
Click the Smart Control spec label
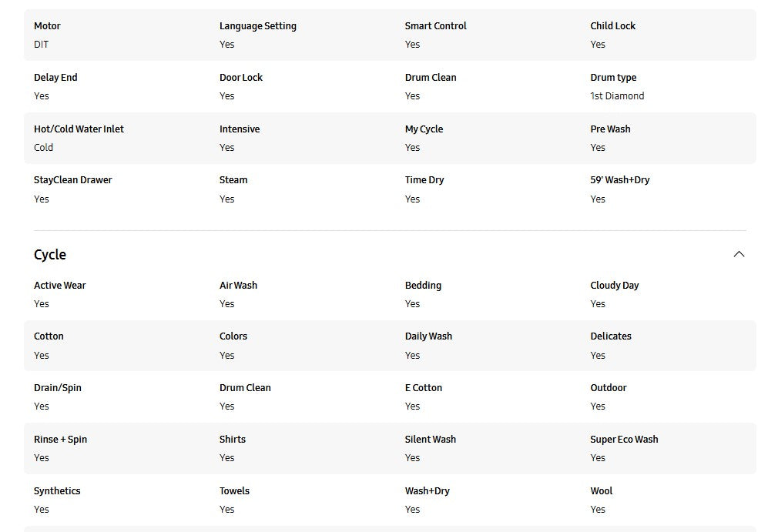tap(435, 26)
